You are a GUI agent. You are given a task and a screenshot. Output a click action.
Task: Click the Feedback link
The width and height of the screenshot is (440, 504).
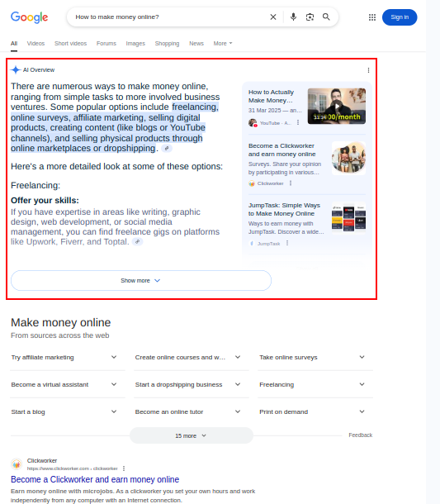tap(361, 435)
